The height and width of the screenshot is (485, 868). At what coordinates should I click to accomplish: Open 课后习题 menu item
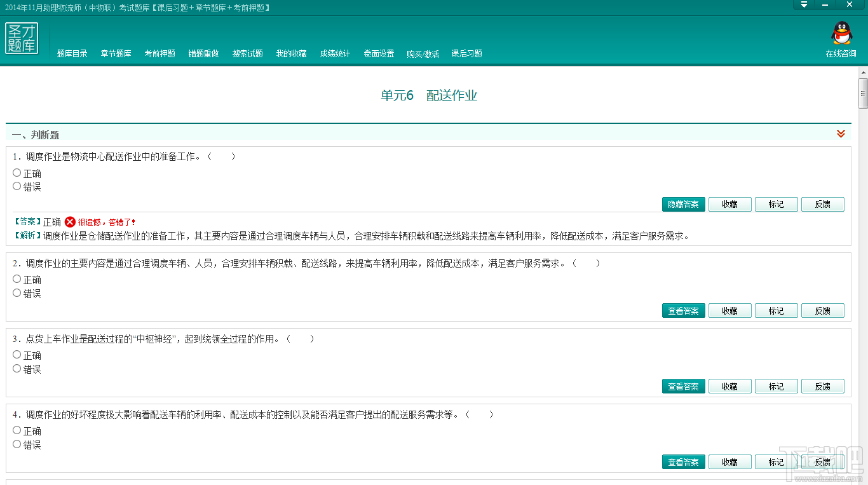[x=467, y=53]
